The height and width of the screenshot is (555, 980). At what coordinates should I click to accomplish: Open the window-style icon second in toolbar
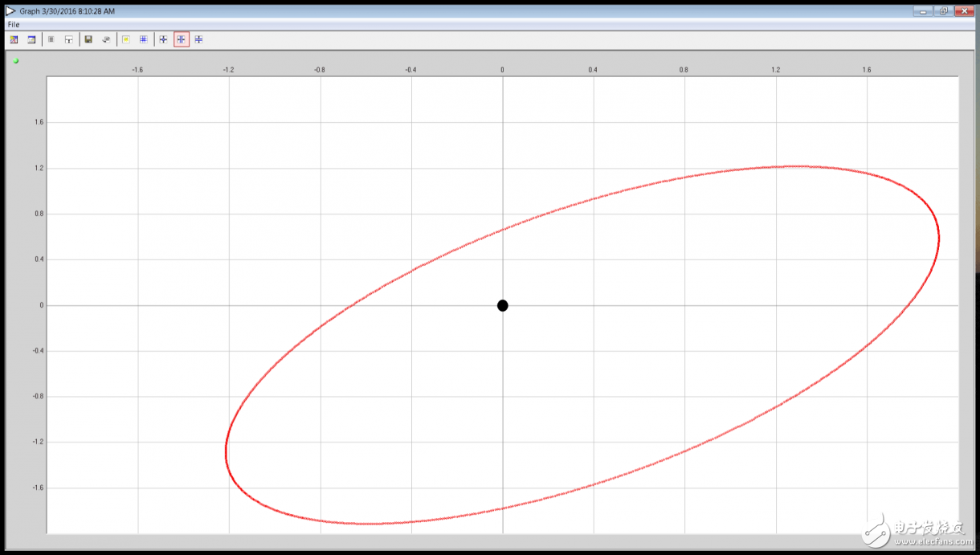point(31,39)
